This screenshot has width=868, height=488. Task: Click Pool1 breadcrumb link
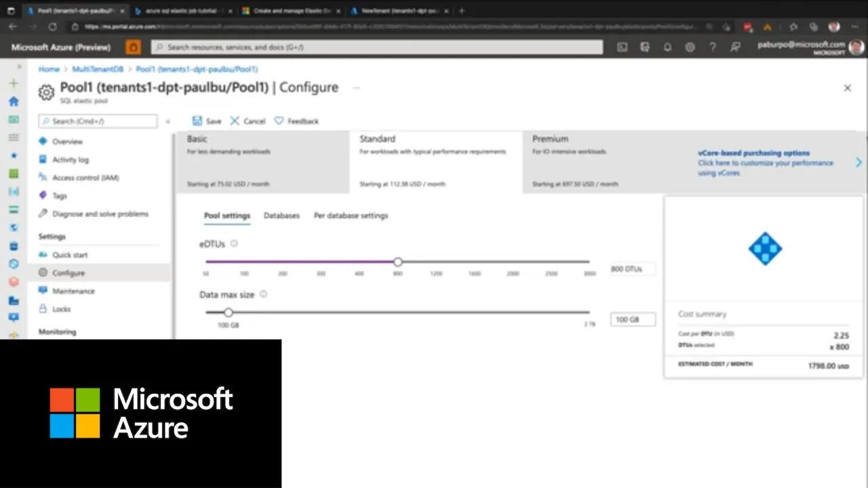tap(197, 69)
